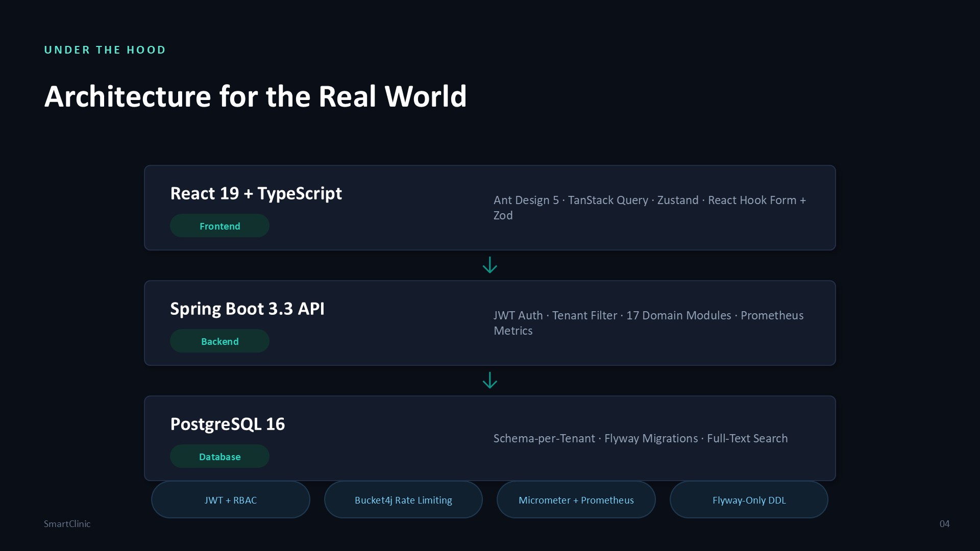
Task: Select the Frontend badge
Action: pyautogui.click(x=219, y=226)
